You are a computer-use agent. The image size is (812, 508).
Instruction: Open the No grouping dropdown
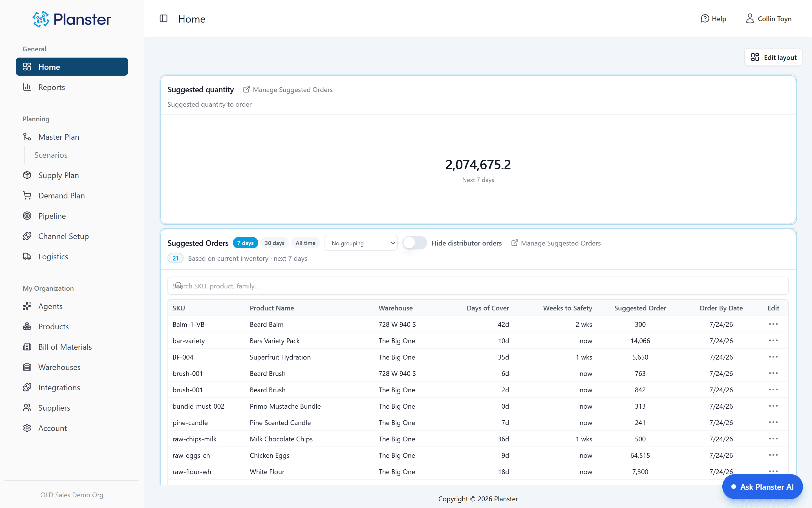coord(361,243)
